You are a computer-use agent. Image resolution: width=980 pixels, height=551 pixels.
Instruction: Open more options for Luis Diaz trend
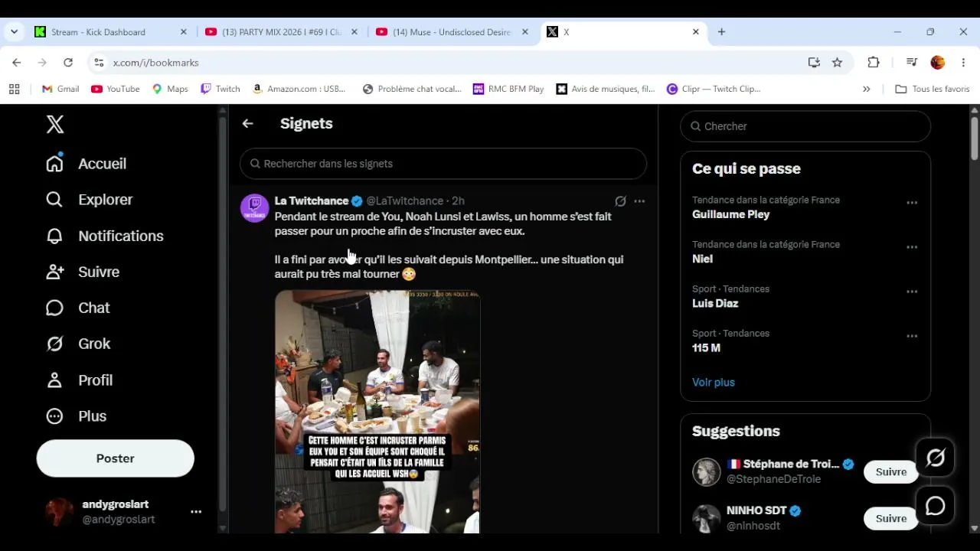pyautogui.click(x=912, y=292)
